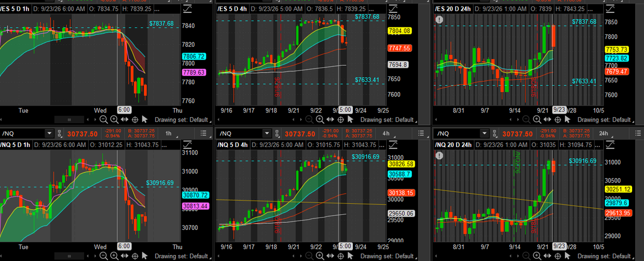Viewport: 644px width, 261px height.
Task: Zoom out on the /NQ 4h chart
Action: pos(310,255)
